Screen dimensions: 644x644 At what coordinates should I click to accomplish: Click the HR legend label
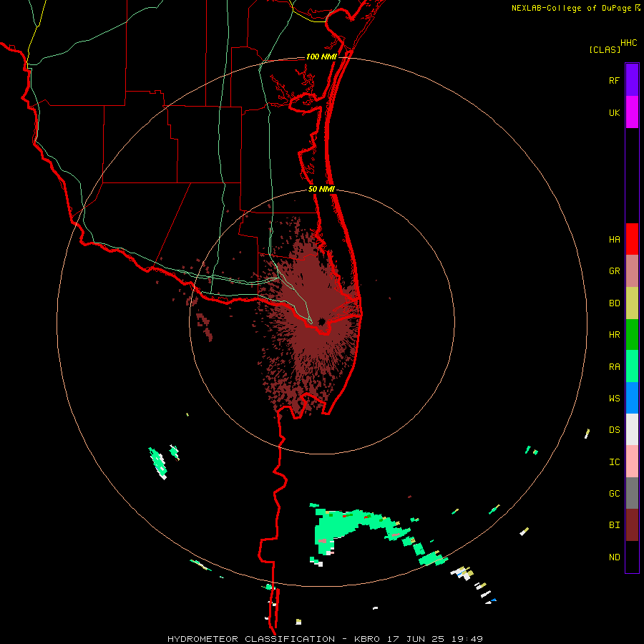coord(614,334)
